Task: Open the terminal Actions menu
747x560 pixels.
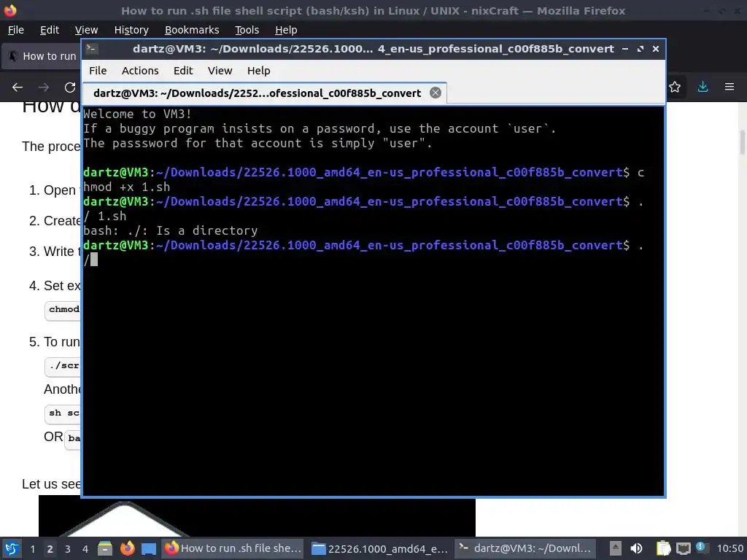Action: (x=140, y=71)
